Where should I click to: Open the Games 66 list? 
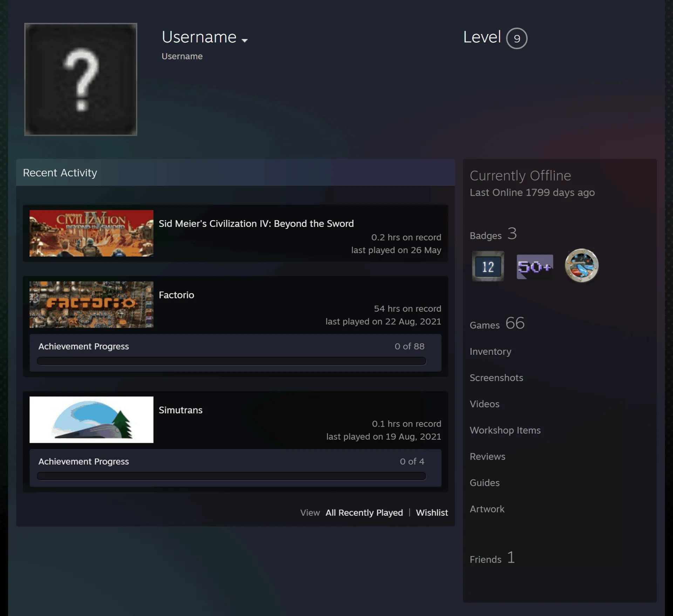click(497, 323)
